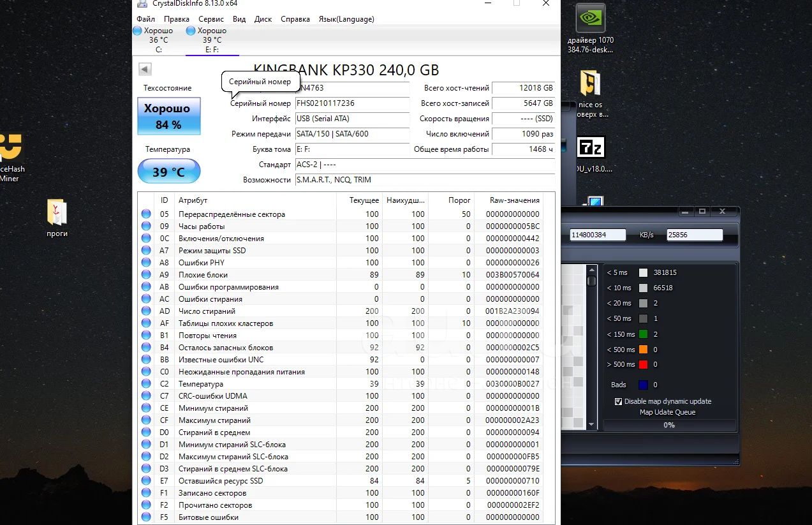Click the orb next to Режим защиты SSD

147,251
